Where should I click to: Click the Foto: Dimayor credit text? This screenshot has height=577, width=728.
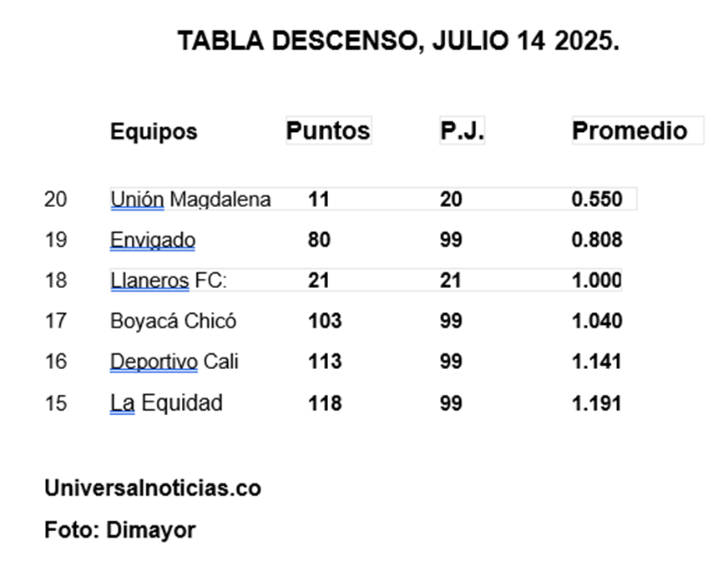coord(119,530)
